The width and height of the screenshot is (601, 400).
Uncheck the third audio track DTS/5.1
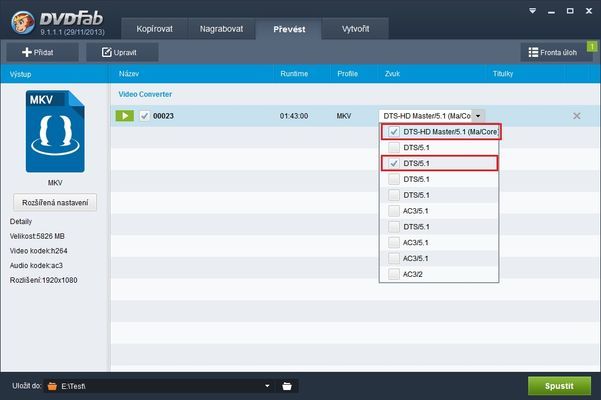pyautogui.click(x=394, y=164)
